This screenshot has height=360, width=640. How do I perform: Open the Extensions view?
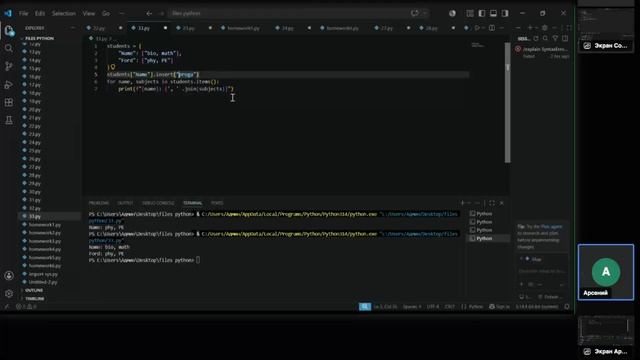[x=9, y=102]
